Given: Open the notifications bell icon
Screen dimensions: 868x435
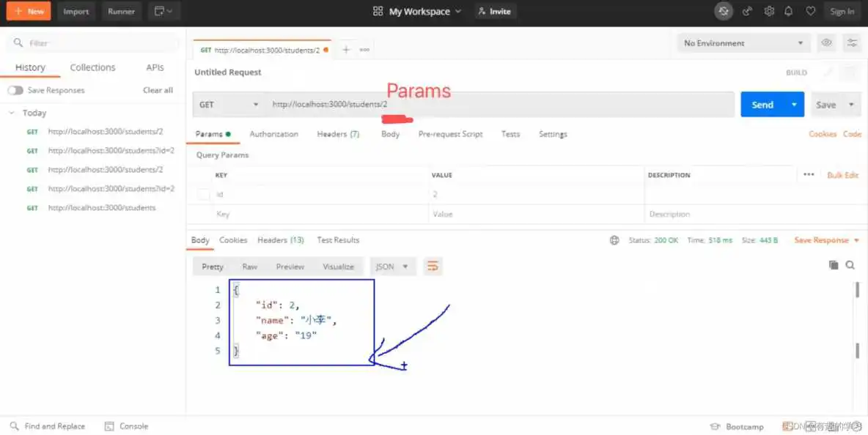Looking at the screenshot, I should [789, 11].
